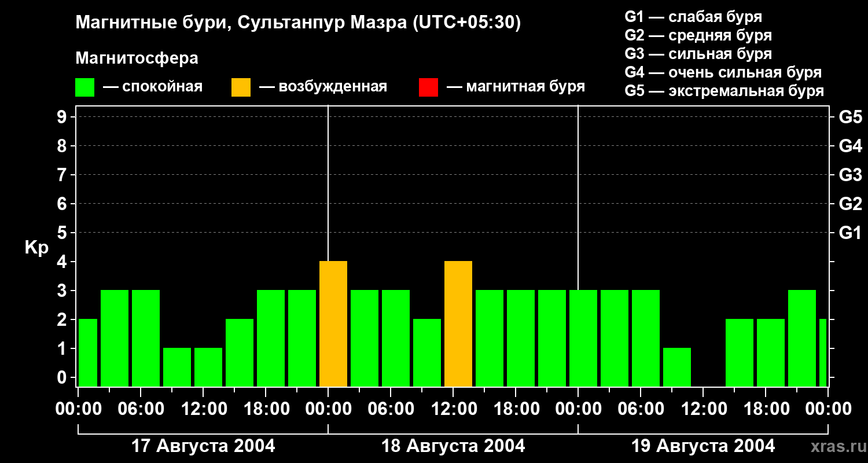
Task: Click the 'G1' marker on the right axis
Action: pyautogui.click(x=850, y=233)
